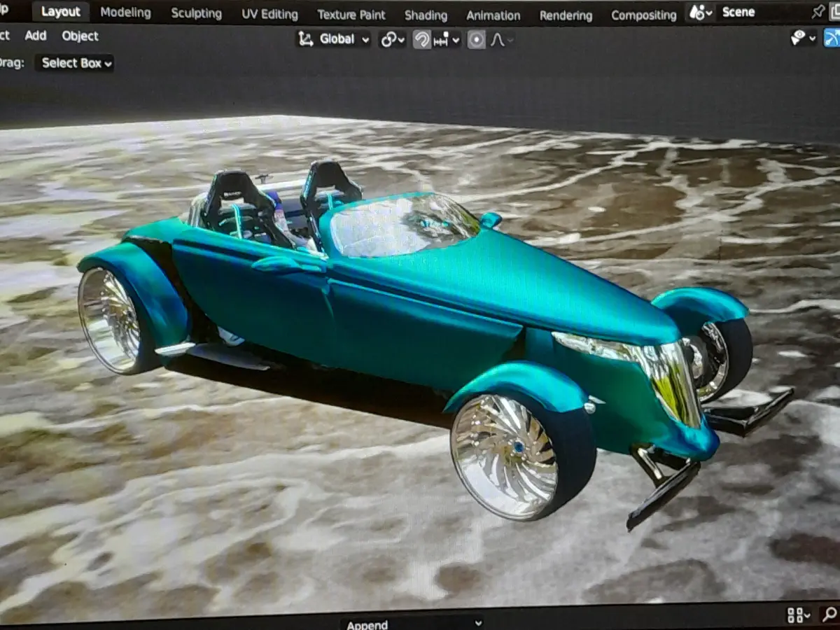Open the Animation workspace tab
Viewport: 840px width, 630px height.
tap(493, 15)
